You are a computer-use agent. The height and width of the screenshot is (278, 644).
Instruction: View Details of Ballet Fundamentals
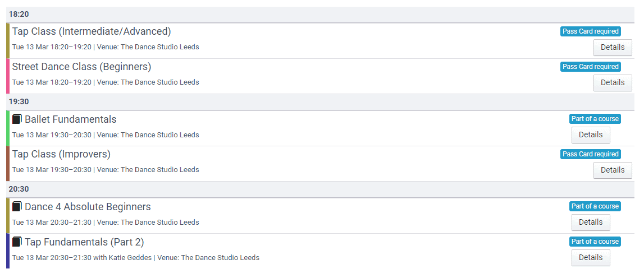pyautogui.click(x=591, y=135)
